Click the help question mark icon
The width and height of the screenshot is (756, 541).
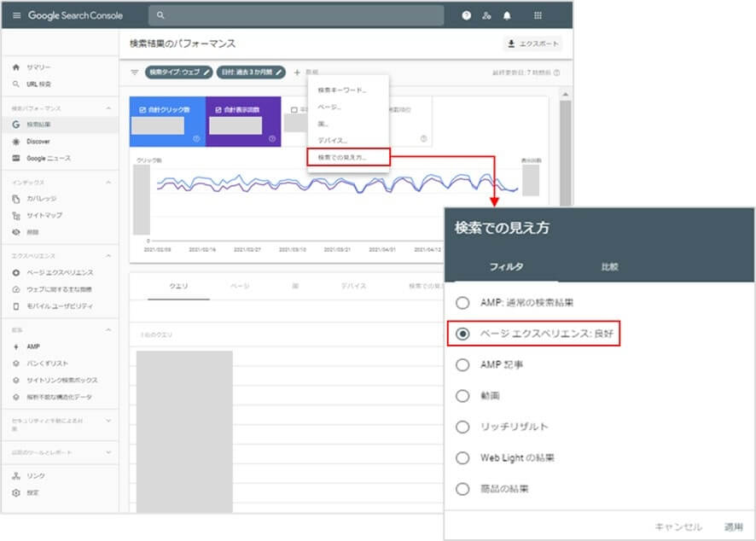pyautogui.click(x=466, y=15)
